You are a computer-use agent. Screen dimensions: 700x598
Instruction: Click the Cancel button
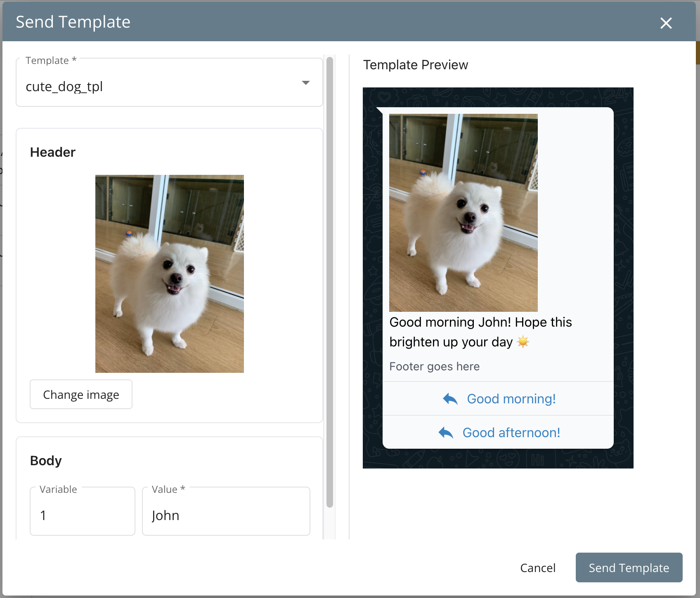coord(537,568)
